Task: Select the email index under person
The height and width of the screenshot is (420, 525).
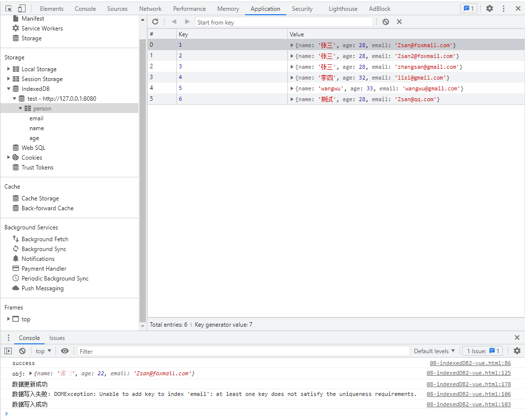Action: tap(36, 118)
